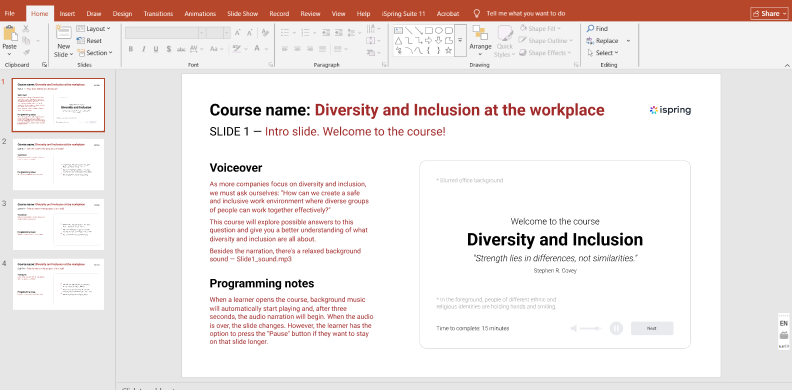Collapse the ribbon with chevron
The height and width of the screenshot is (390, 792).
(786, 65)
